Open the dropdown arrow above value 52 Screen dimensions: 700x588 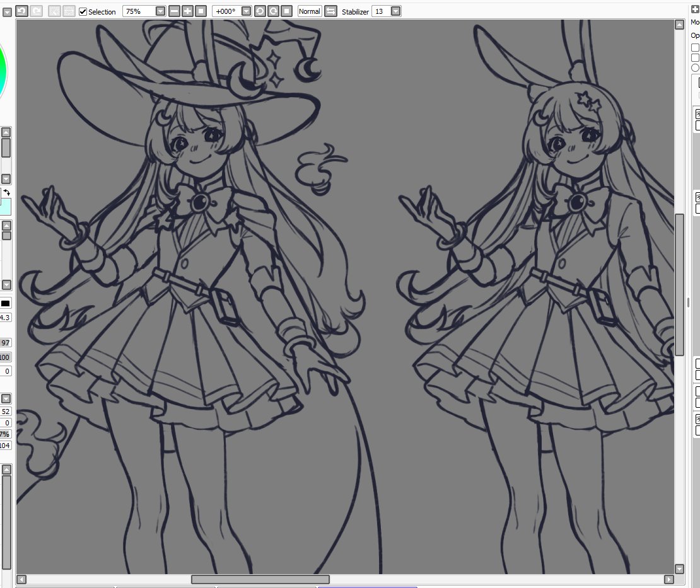click(x=6, y=398)
